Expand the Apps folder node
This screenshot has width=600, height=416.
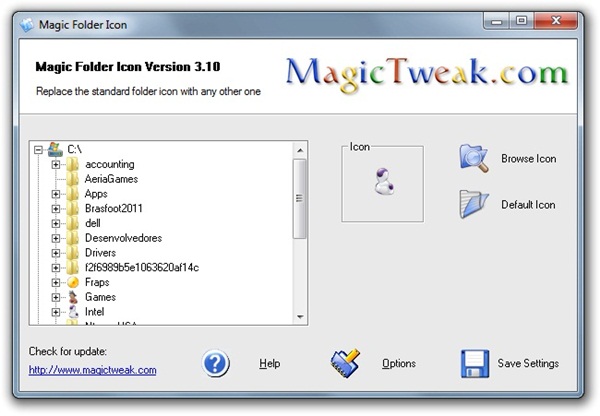click(x=56, y=194)
